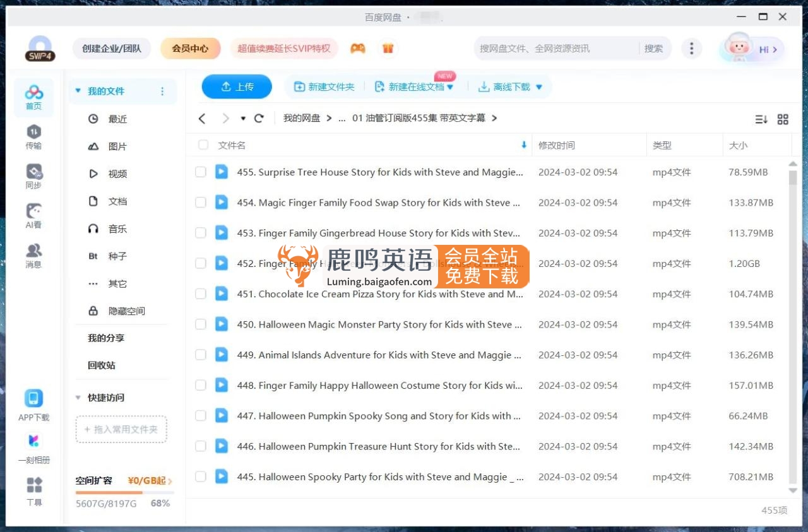Tick checkbox for 455. Surprise Tree House
Image resolution: width=808 pixels, height=532 pixels.
[x=201, y=172]
